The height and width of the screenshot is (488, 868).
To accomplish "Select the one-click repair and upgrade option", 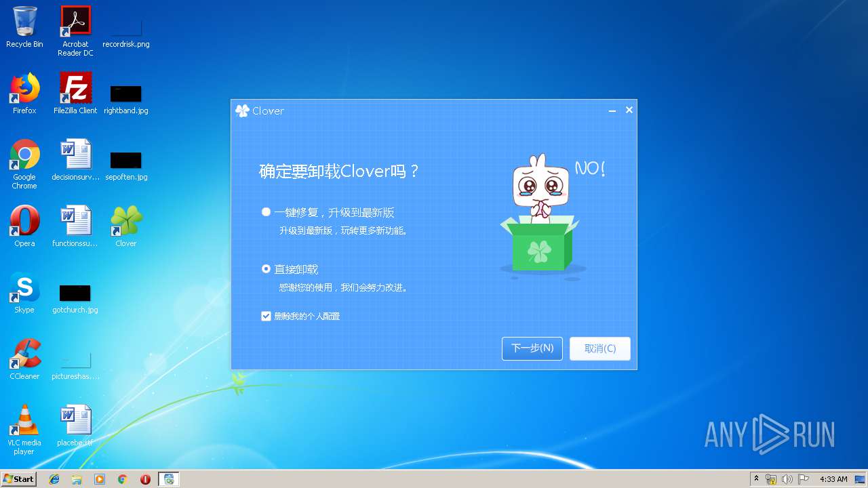I will (x=266, y=212).
